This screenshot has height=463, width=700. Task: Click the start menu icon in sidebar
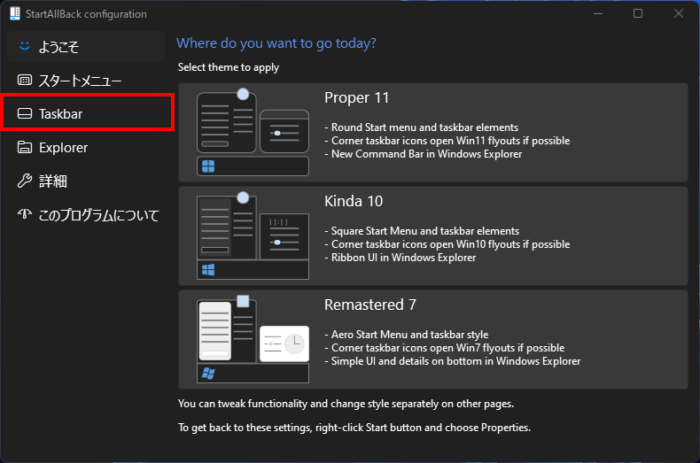25,80
